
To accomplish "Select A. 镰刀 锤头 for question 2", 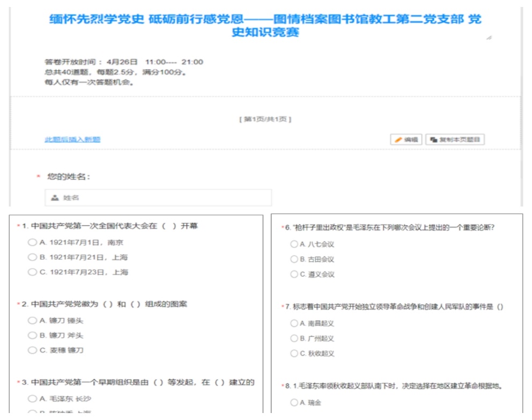I will click(x=33, y=321).
